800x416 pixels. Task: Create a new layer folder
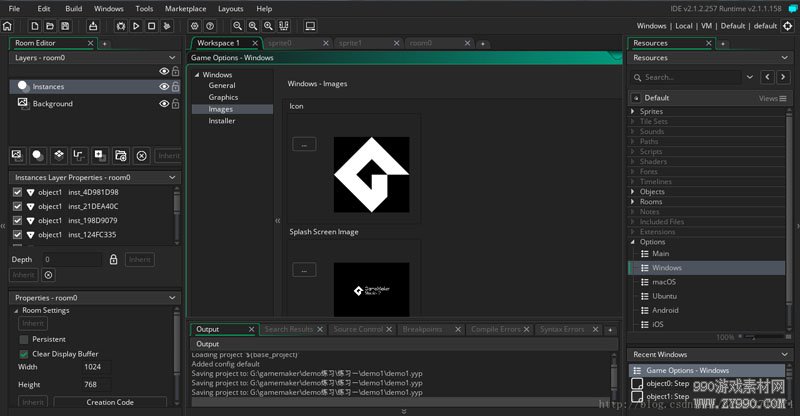point(121,155)
